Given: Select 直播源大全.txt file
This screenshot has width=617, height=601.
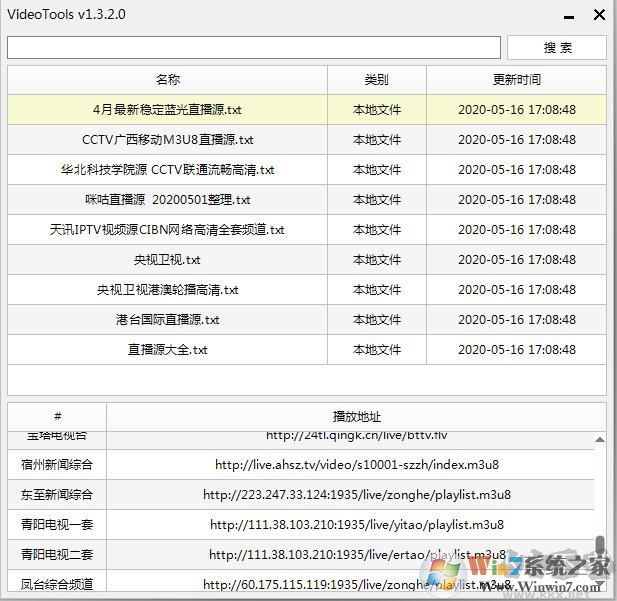Looking at the screenshot, I should [x=167, y=350].
